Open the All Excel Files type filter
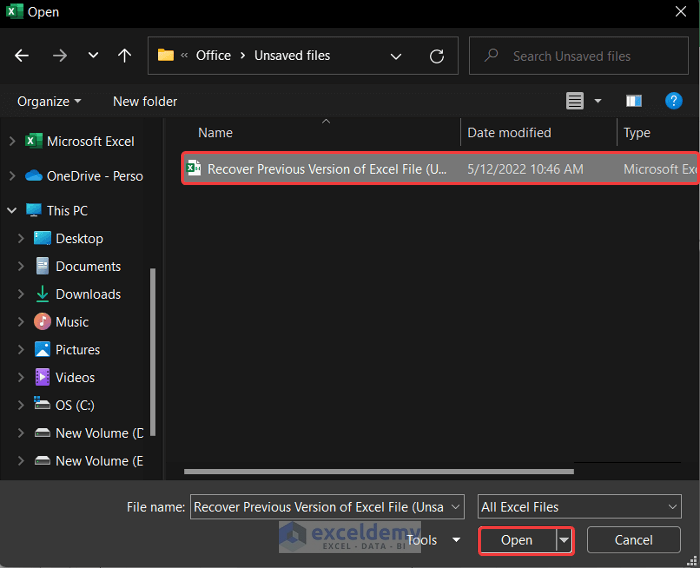 tap(579, 507)
